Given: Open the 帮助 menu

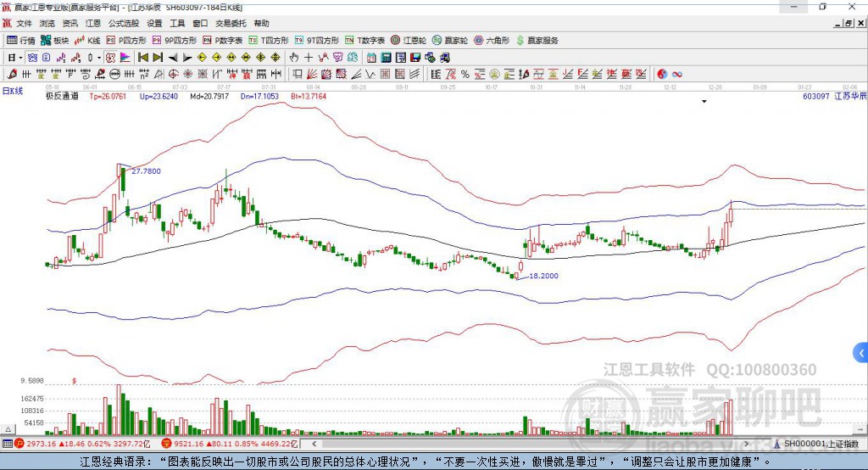Looking at the screenshot, I should (x=261, y=23).
